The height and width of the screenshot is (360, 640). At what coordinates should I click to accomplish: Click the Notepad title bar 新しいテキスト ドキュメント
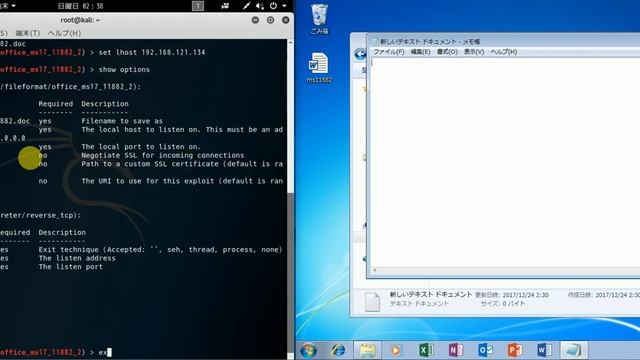point(430,41)
